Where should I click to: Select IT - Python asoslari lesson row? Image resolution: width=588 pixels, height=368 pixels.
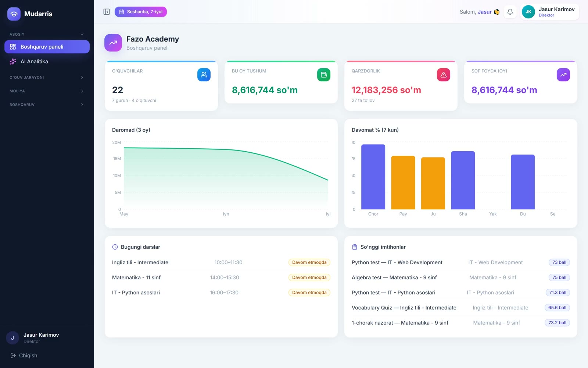click(221, 293)
